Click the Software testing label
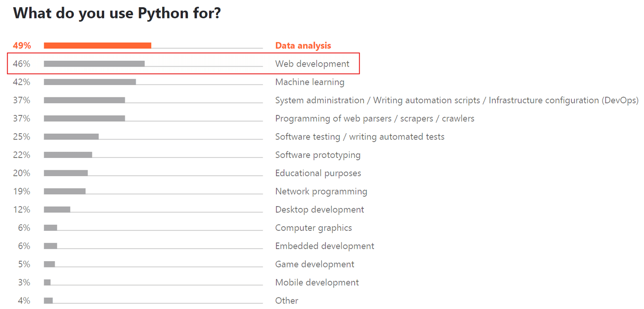 click(360, 137)
